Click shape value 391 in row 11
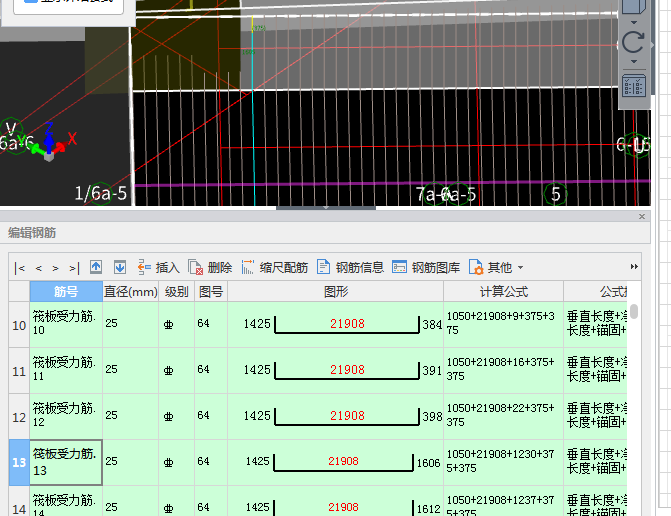The width and height of the screenshot is (671, 516). [x=432, y=371]
